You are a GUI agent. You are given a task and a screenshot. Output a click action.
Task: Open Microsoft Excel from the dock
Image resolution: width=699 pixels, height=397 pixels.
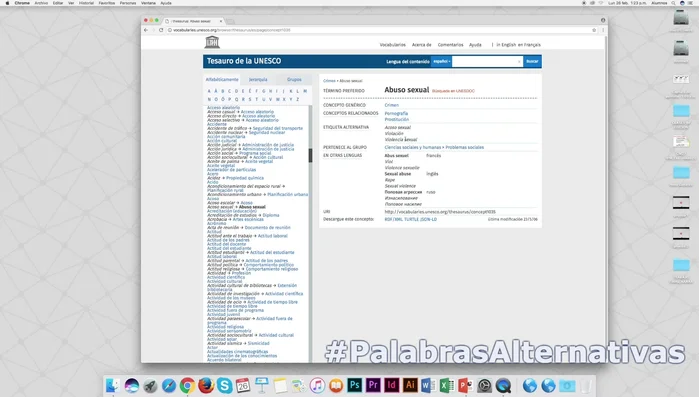tap(447, 385)
